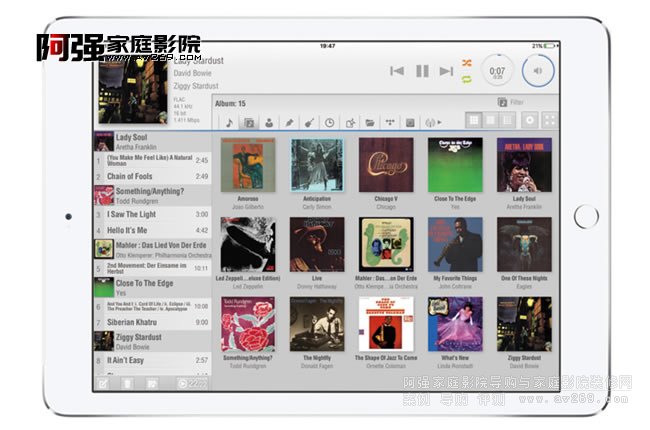Edit the playlist with pencil icon

(102, 384)
